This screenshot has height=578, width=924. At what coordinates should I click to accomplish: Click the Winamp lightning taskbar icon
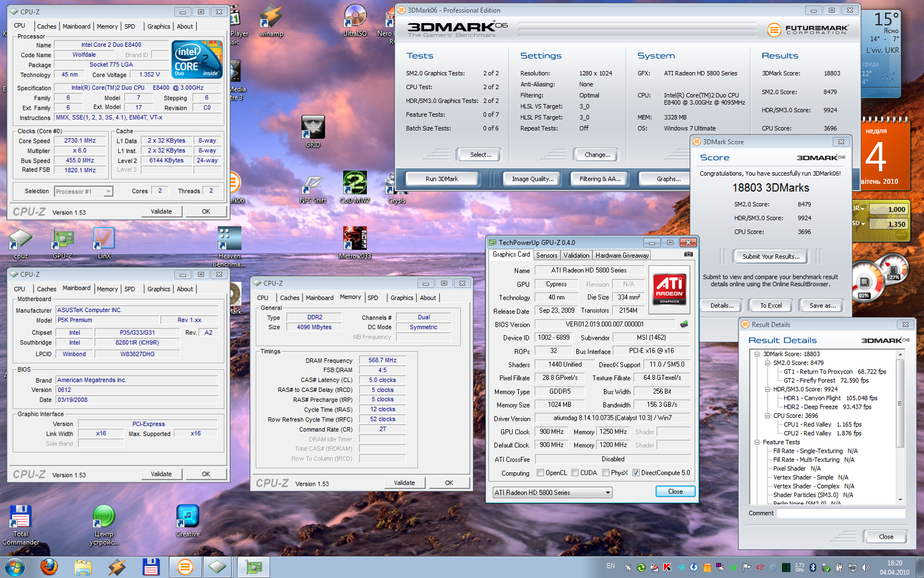point(117,567)
